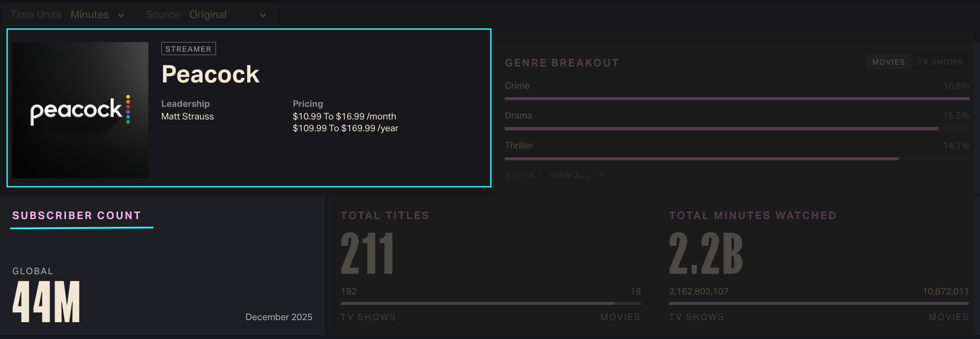Click the Total Titles TV/movies split bar
This screenshot has width=980, height=339.
pos(490,303)
